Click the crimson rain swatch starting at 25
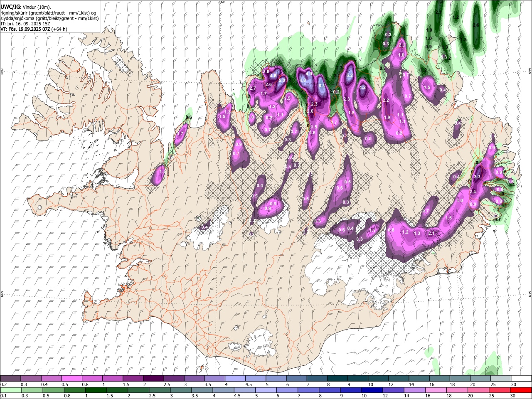 500,390
